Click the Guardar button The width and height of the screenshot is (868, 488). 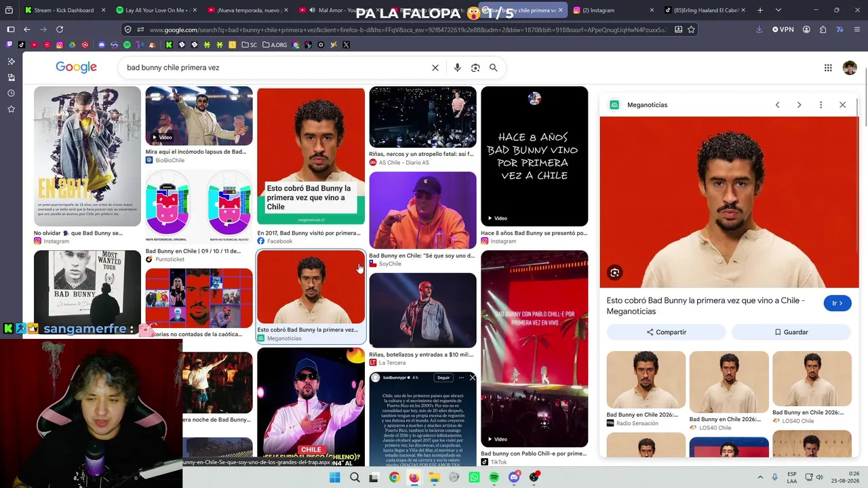791,332
